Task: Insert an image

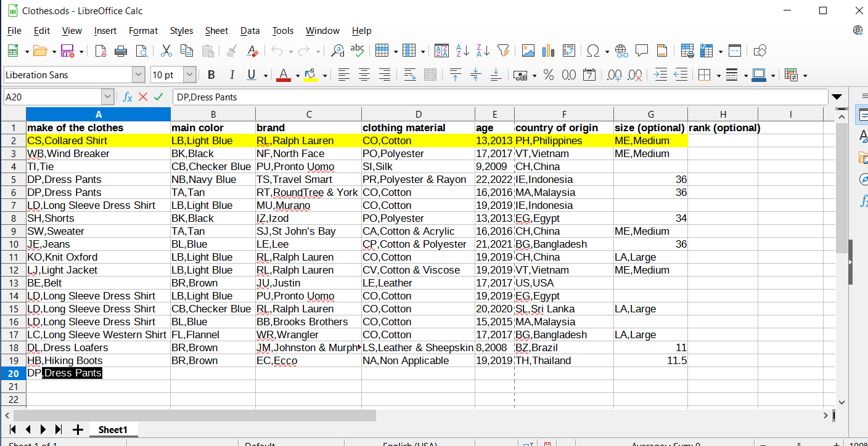Action: (x=528, y=51)
